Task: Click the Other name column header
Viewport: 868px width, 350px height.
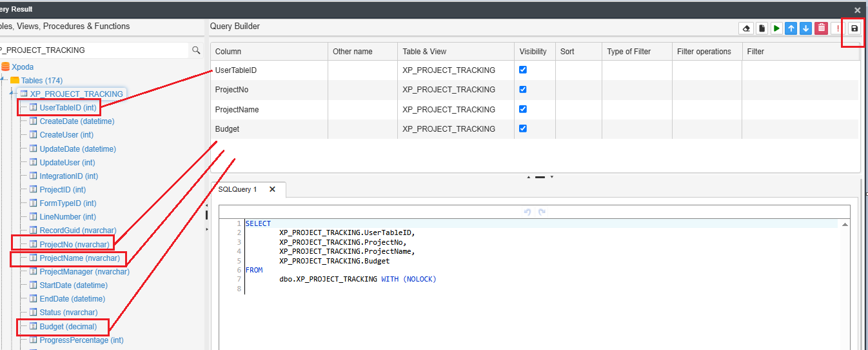Action: tap(362, 52)
